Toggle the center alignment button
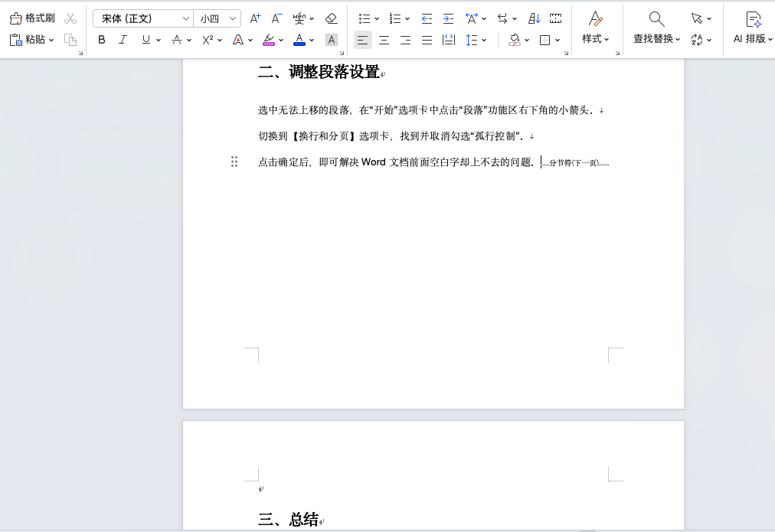775x532 pixels. click(x=384, y=39)
